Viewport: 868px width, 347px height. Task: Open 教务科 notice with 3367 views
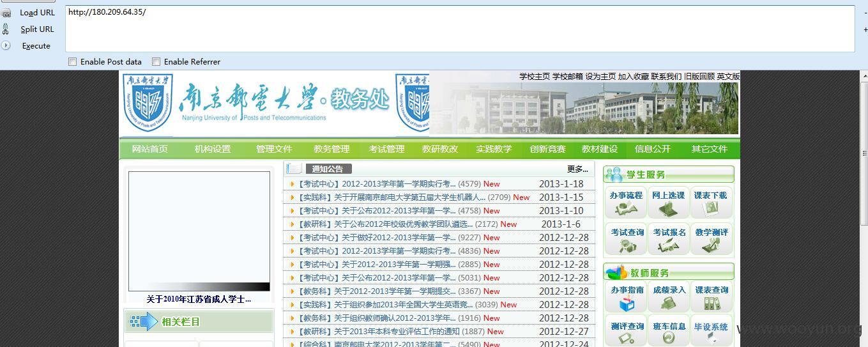[x=377, y=291]
